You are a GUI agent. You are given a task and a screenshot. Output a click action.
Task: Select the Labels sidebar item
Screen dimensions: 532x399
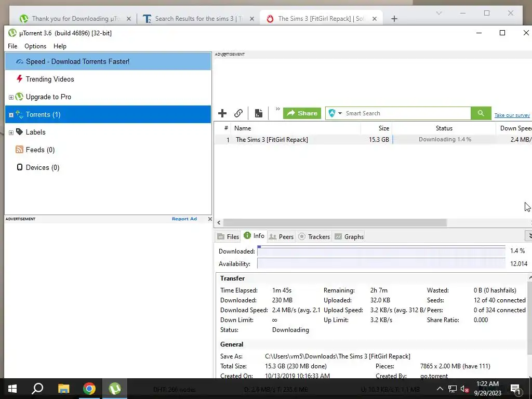[x=108, y=132]
